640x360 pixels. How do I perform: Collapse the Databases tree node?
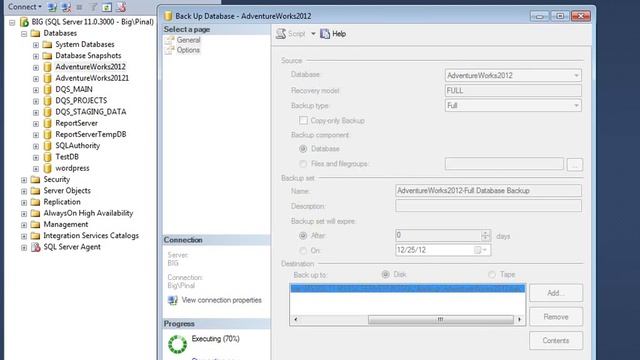(24, 33)
